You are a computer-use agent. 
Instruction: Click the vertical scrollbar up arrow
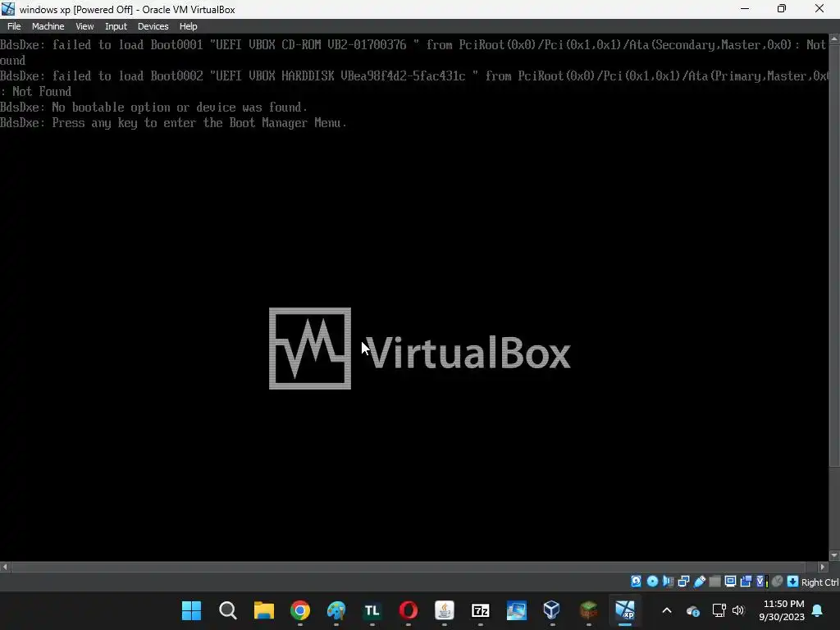[834, 39]
